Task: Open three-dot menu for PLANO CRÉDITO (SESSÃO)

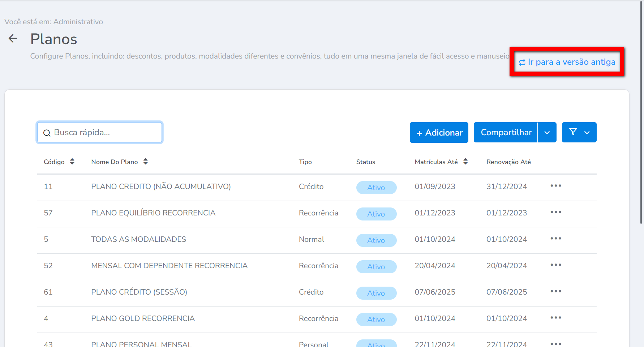Action: click(x=555, y=291)
